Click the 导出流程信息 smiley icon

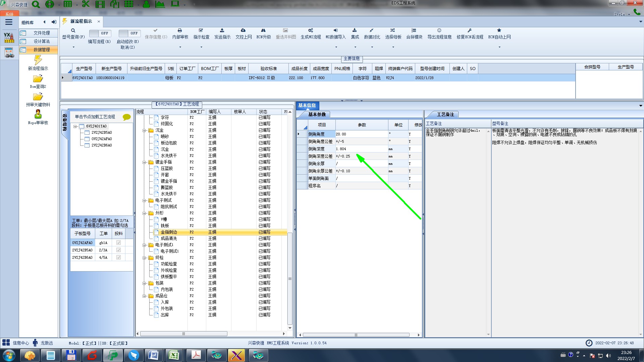439,31
